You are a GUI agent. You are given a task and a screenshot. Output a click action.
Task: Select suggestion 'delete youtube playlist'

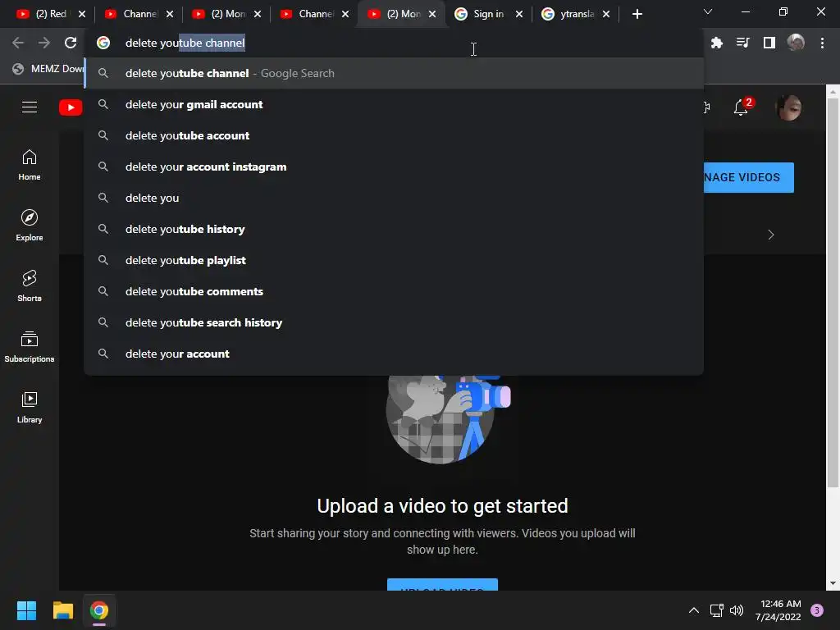pos(394,260)
